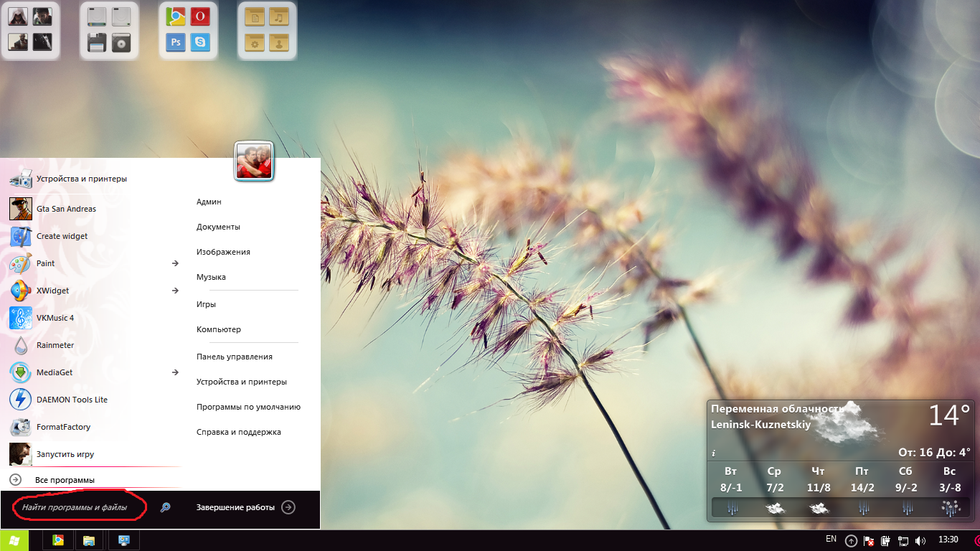
Task: Launch the soldier face game shortcut
Action: 42,17
